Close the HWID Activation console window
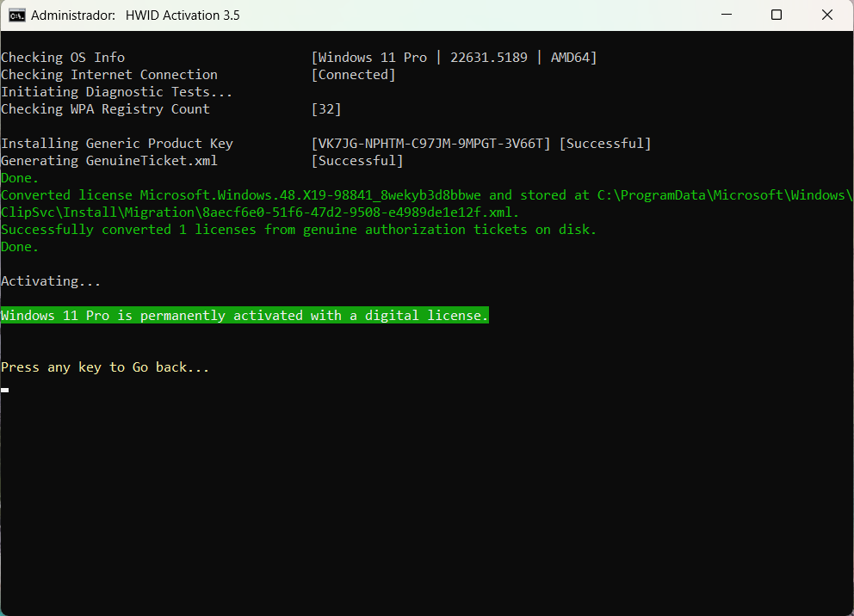Image resolution: width=854 pixels, height=616 pixels. [x=826, y=15]
